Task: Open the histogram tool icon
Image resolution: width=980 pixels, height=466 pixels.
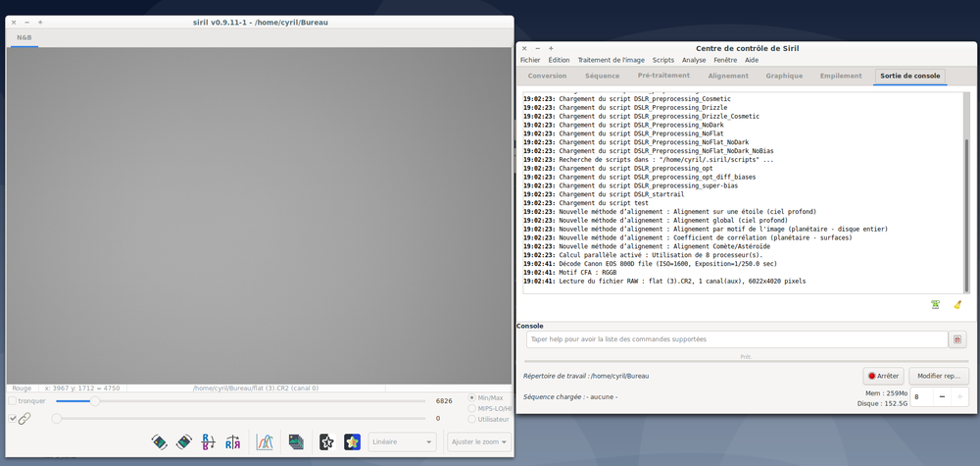Action: pyautogui.click(x=265, y=441)
